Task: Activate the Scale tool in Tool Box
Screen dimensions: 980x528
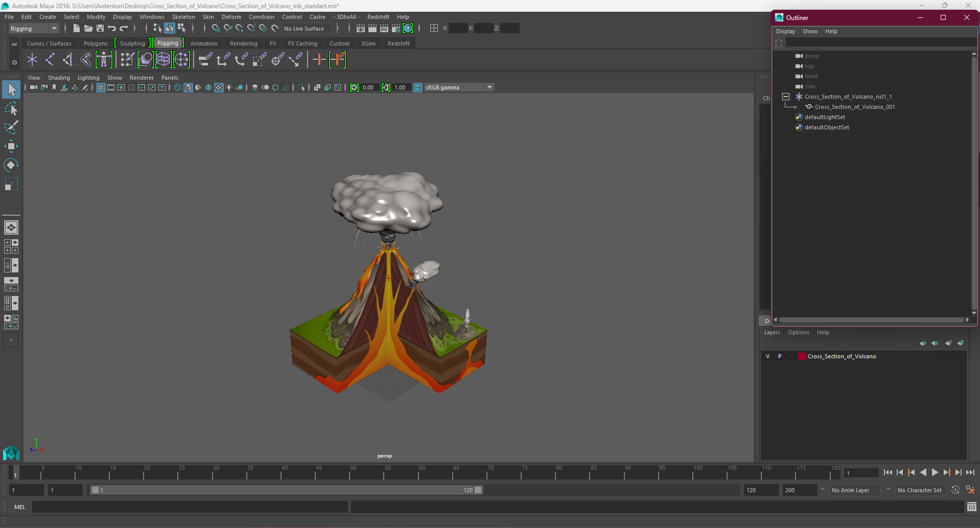Action: (11, 184)
